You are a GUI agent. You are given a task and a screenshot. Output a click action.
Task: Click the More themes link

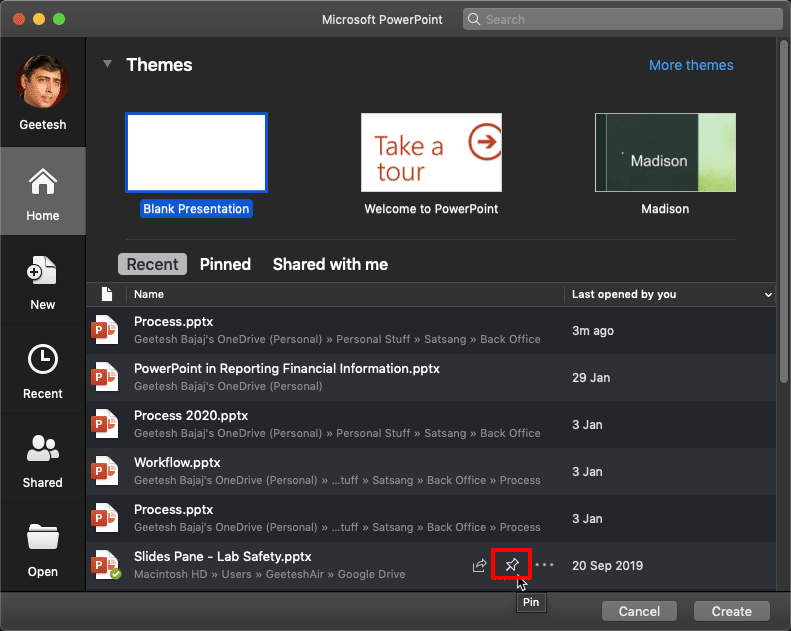point(691,65)
